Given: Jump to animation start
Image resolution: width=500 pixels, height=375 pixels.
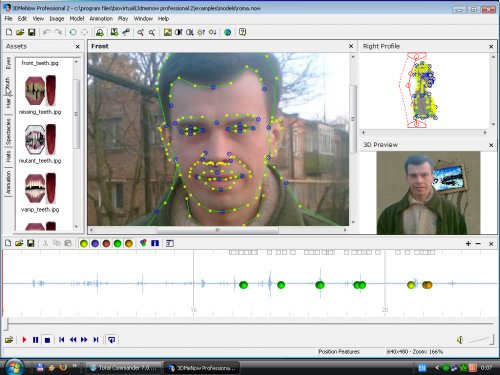Looking at the screenshot, I should click(x=61, y=340).
